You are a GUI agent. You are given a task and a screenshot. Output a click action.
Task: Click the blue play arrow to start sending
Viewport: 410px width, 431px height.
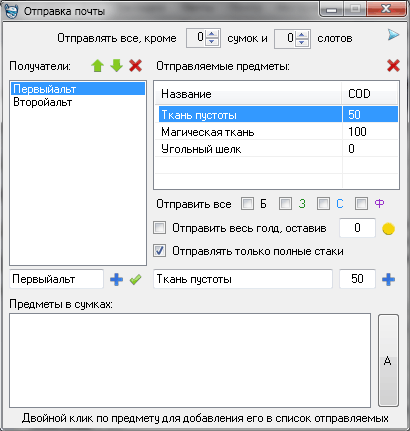393,35
